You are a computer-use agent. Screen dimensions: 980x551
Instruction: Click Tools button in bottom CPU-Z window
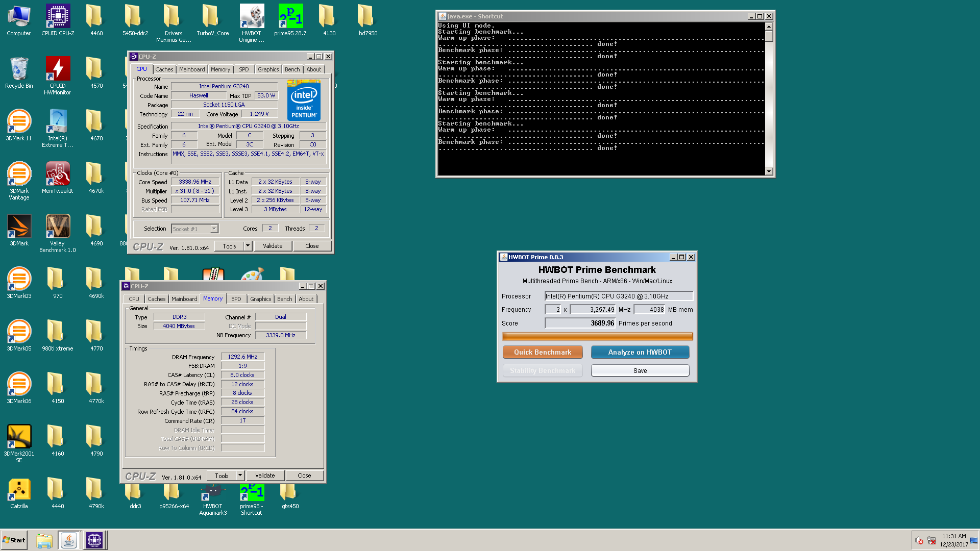(x=222, y=475)
